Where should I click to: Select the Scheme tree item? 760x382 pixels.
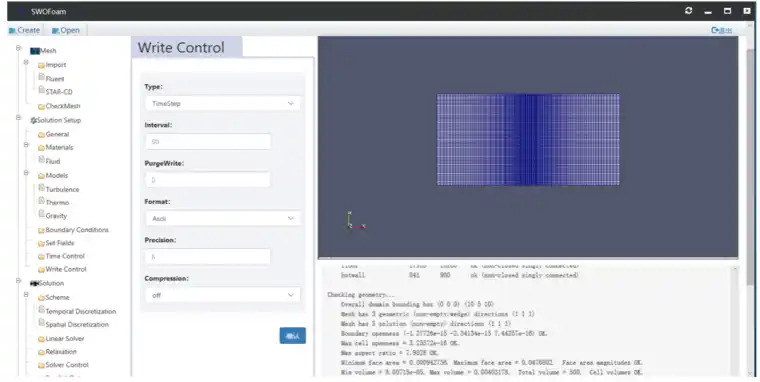[53, 297]
